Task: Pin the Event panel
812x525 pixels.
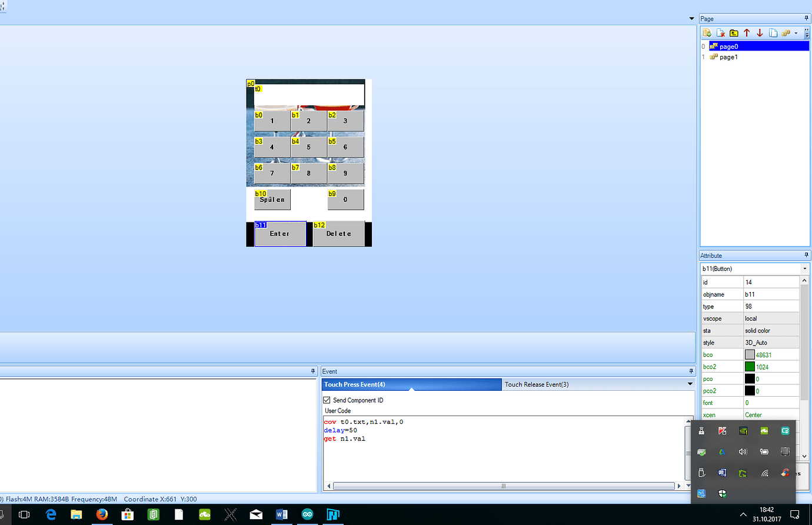Action: (690, 371)
